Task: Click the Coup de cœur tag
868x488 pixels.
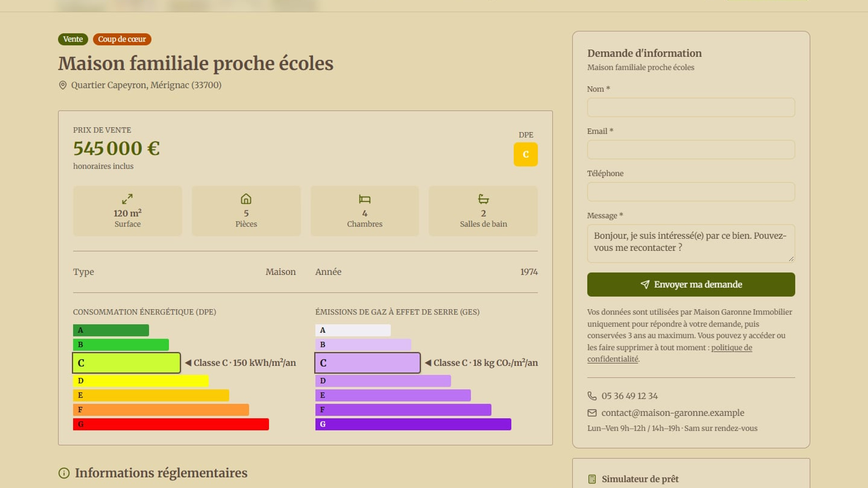Action: tap(122, 39)
